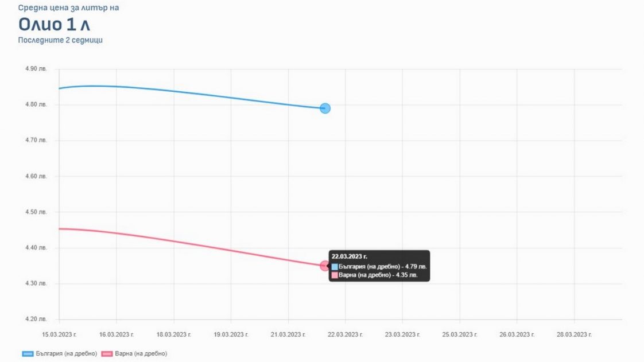Click the blue legend color box
The image size is (644, 362).
click(x=28, y=353)
